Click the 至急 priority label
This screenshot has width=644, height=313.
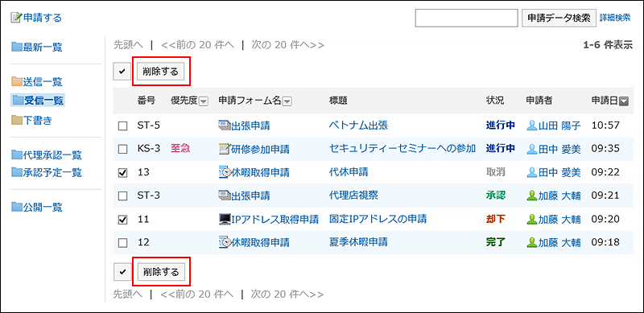coord(180,149)
